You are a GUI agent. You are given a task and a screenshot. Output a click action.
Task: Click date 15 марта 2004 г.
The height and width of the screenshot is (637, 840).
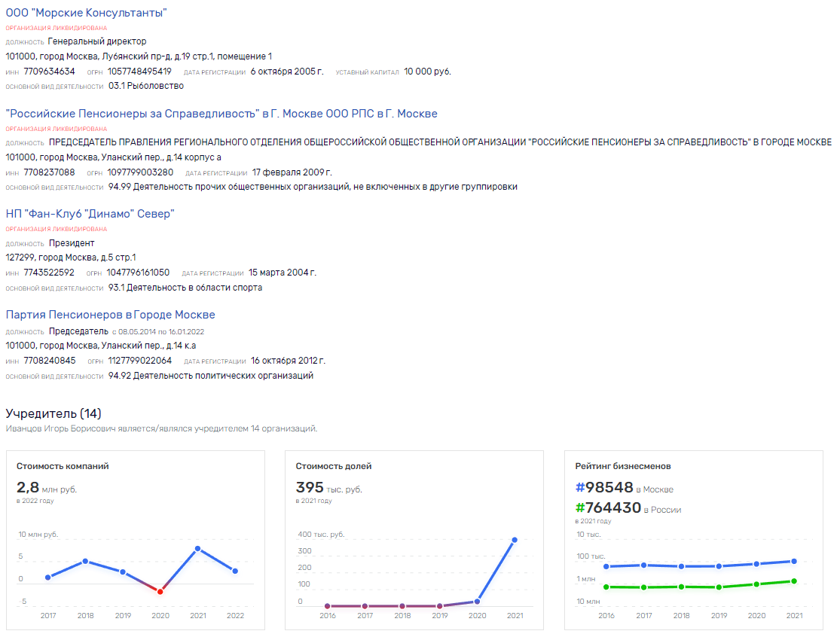(283, 273)
